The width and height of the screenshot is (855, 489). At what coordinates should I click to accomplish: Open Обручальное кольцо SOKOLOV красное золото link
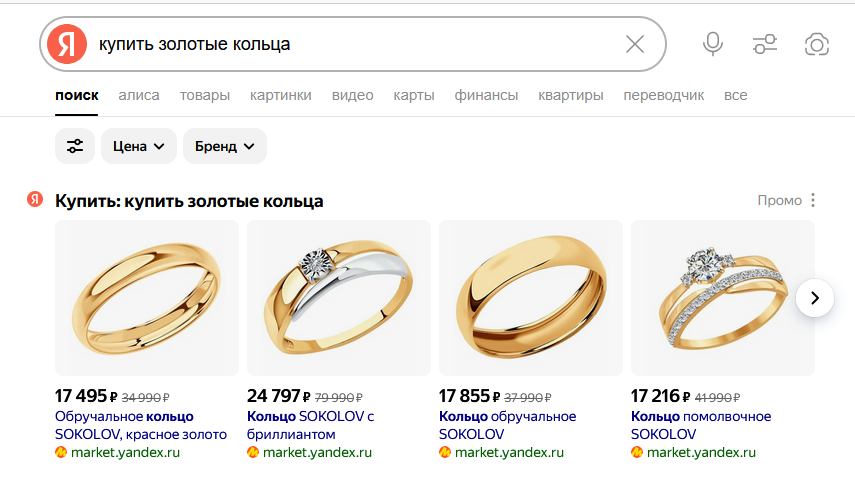pos(141,425)
